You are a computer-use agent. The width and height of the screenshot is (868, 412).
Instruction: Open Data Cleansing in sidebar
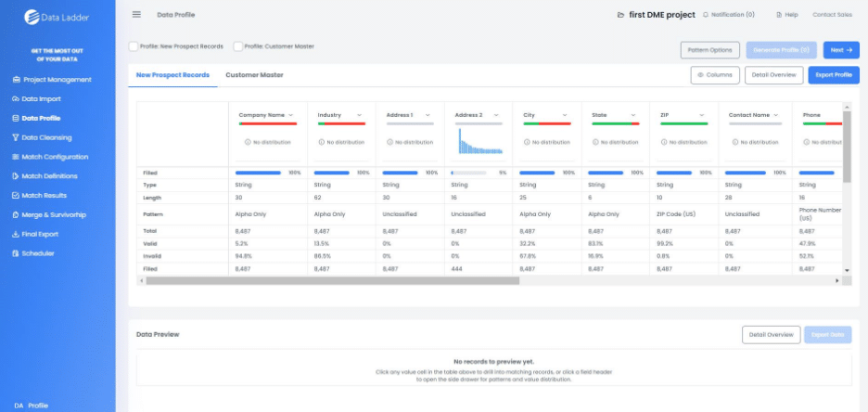[42, 138]
